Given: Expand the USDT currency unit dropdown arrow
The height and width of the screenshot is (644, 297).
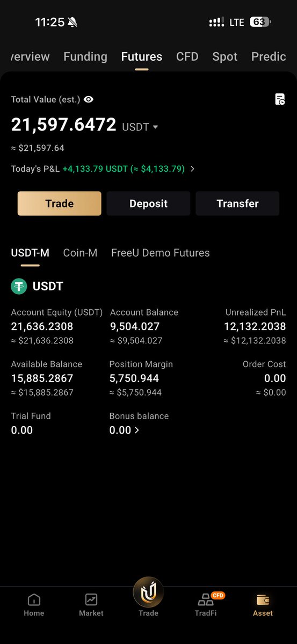Looking at the screenshot, I should coord(156,127).
